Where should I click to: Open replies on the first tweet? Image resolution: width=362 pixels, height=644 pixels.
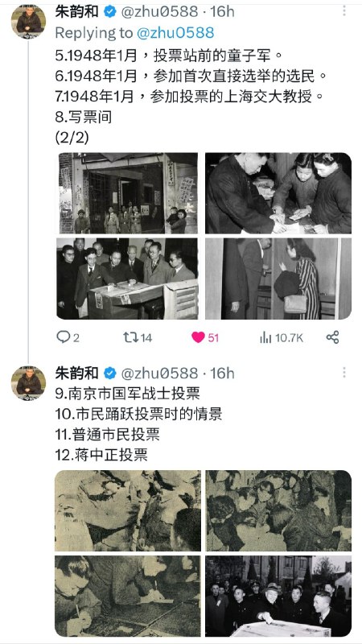(68, 337)
